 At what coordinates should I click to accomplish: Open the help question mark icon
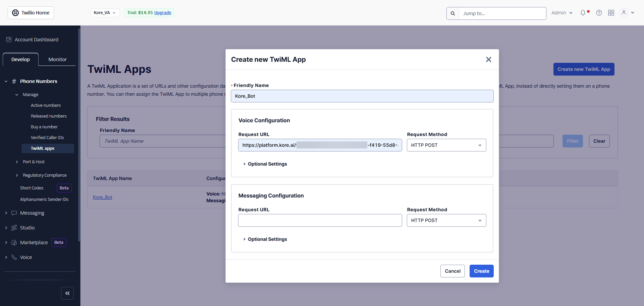pos(599,12)
